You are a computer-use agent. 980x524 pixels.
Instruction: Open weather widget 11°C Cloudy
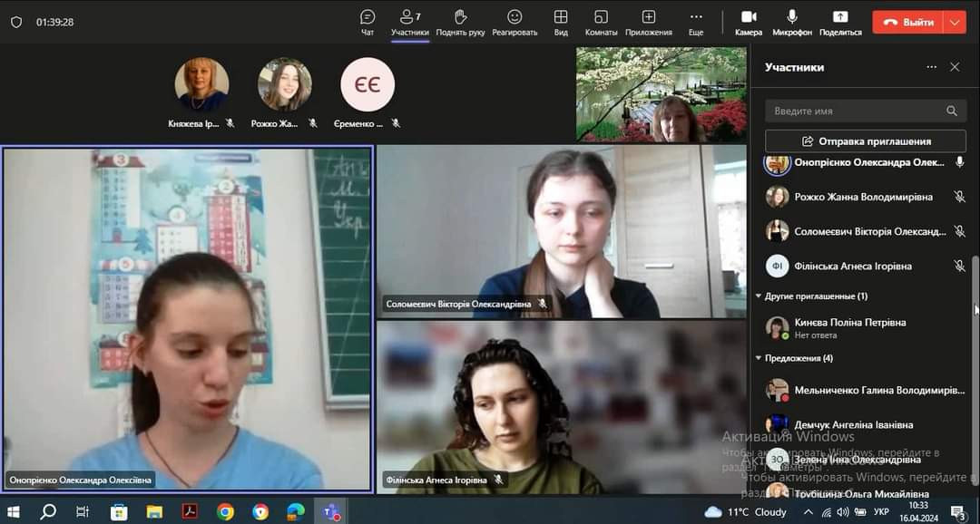[746, 512]
